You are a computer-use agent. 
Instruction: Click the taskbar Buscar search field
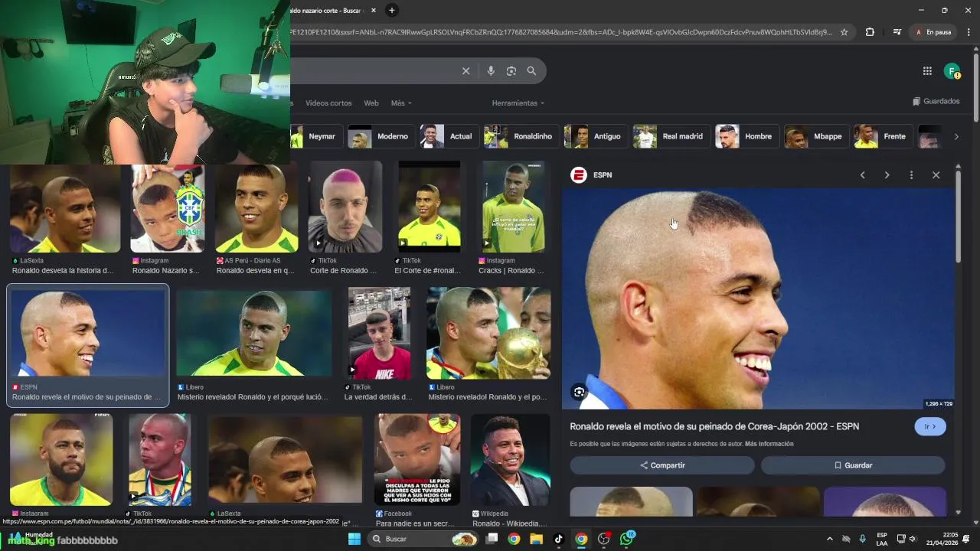[424, 539]
